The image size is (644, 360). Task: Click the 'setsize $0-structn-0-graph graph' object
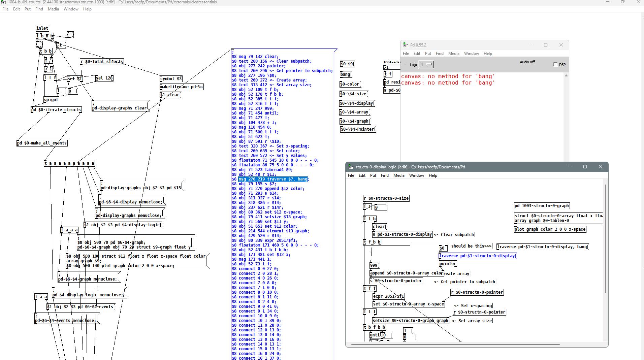pos(411,321)
